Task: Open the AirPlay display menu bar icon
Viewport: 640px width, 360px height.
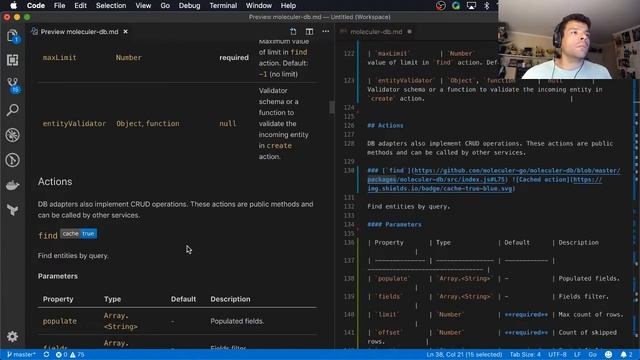Action: coord(471,6)
